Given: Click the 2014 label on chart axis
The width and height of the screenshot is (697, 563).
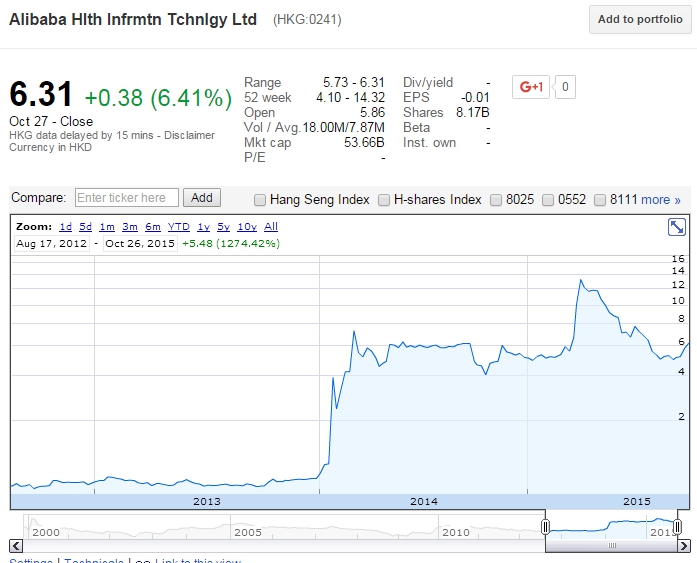Looking at the screenshot, I should [424, 502].
